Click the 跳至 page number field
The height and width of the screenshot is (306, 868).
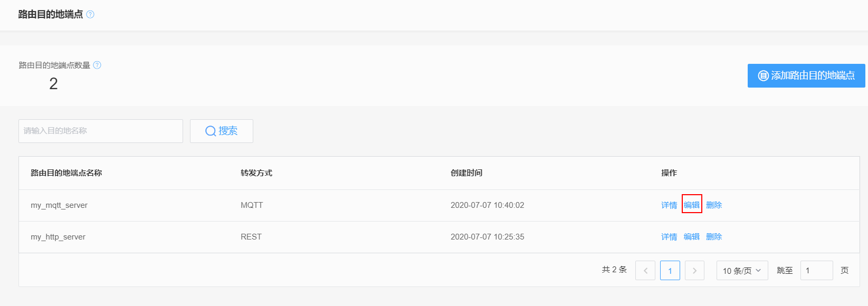(816, 270)
